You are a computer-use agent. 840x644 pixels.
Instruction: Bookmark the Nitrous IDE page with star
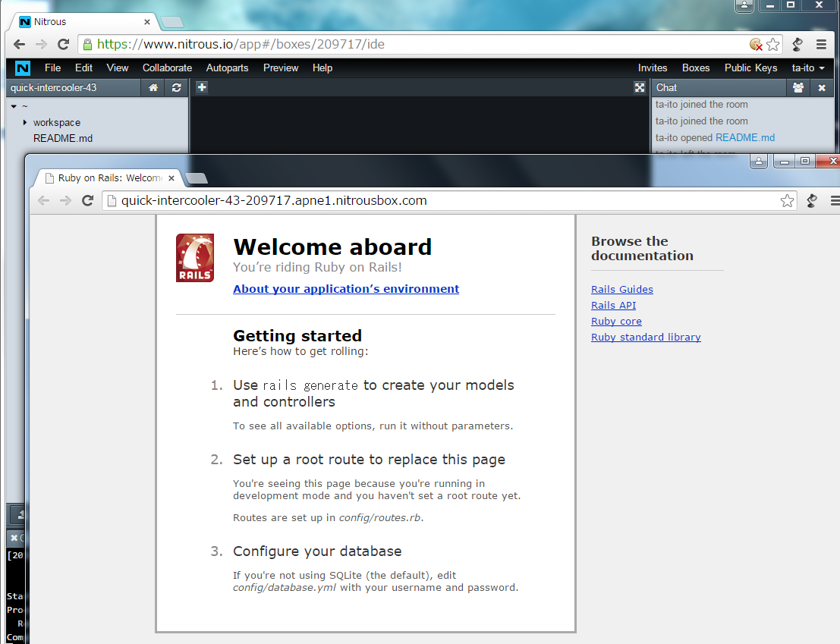click(x=772, y=45)
